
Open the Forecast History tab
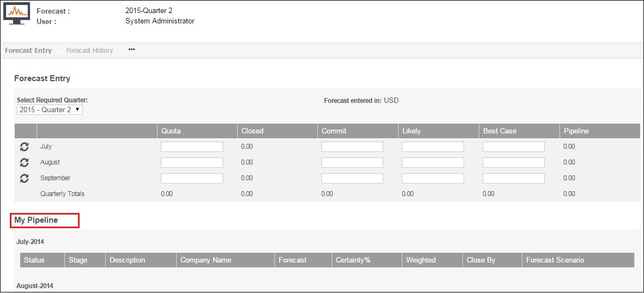[x=89, y=51]
